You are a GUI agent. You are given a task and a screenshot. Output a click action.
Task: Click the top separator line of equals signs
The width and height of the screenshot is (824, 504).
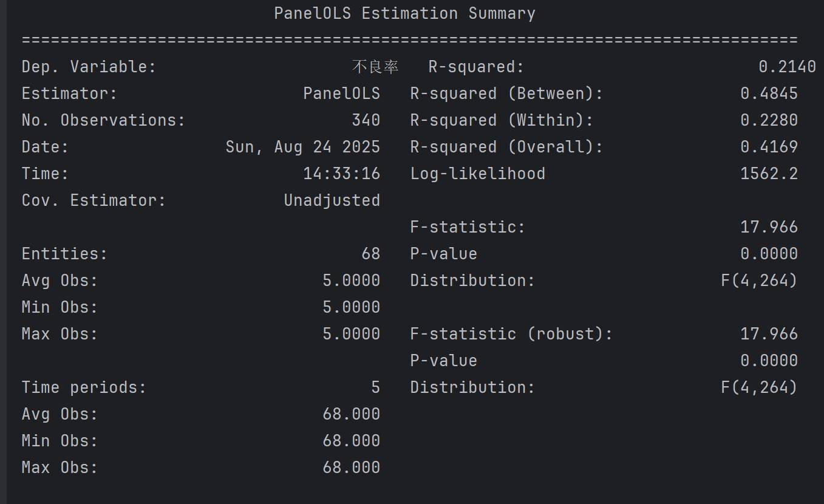pos(409,40)
